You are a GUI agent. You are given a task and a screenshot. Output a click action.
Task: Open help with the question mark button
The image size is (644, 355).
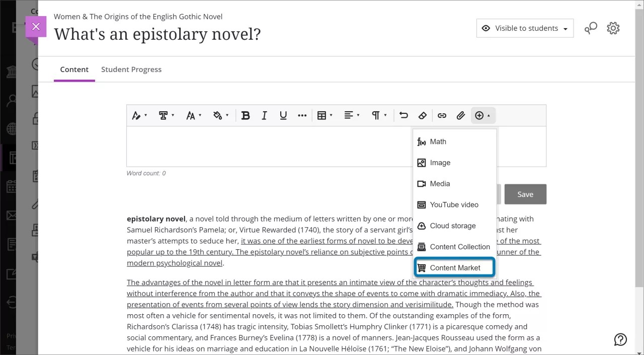[620, 339]
